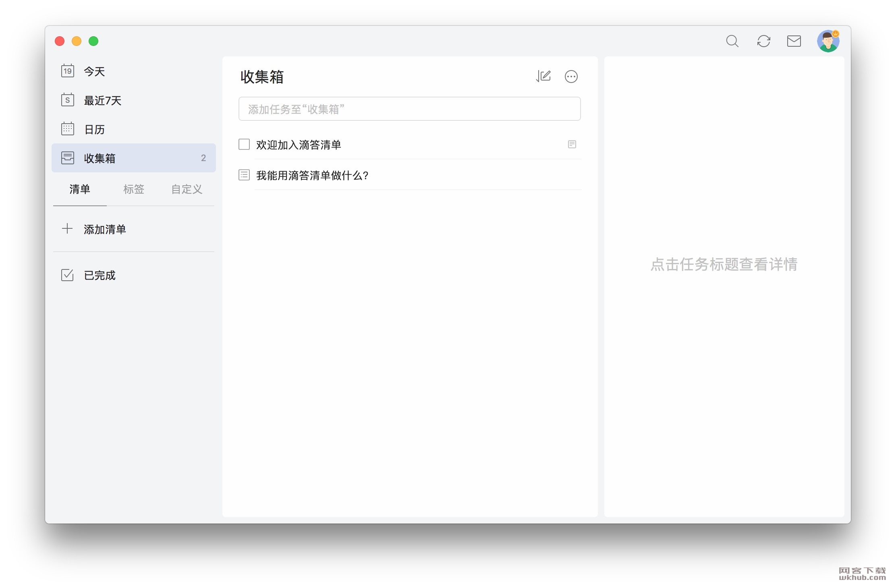Click the 已完成 checkmark icon
The height and width of the screenshot is (588, 896).
click(x=67, y=275)
